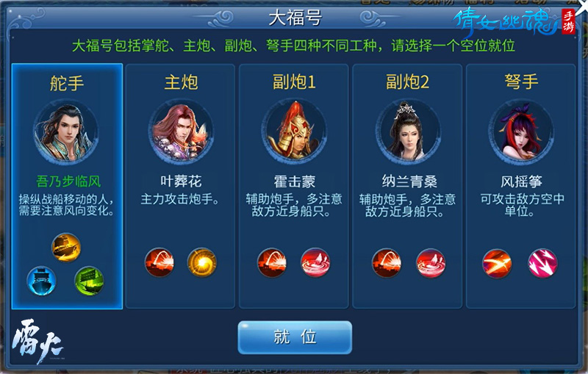
Task: Select the red cannon arc skill under 副炮1
Action: click(x=272, y=262)
